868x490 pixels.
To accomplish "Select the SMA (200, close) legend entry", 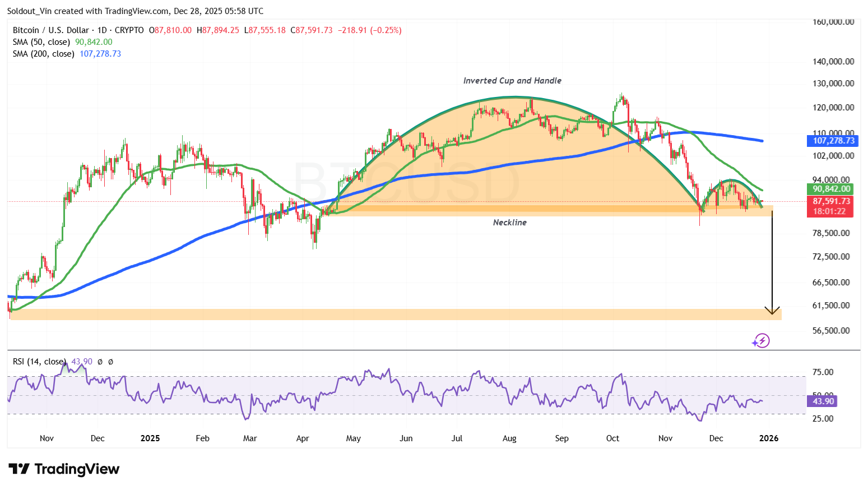I will [43, 54].
